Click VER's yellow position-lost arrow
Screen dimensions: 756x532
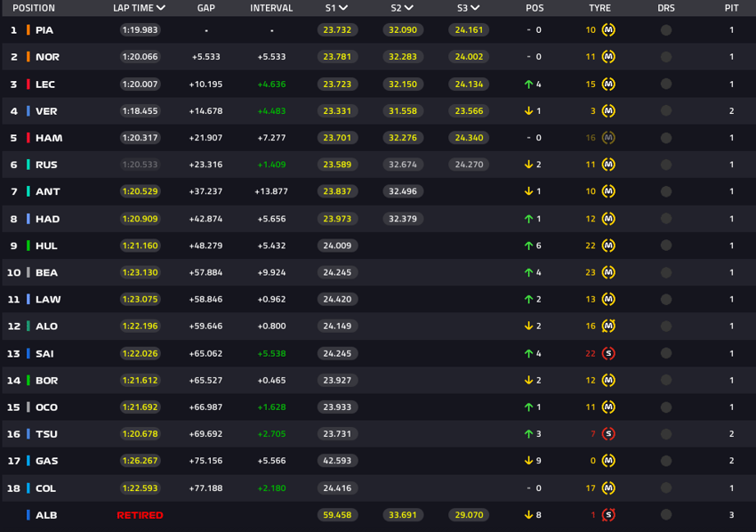(528, 111)
